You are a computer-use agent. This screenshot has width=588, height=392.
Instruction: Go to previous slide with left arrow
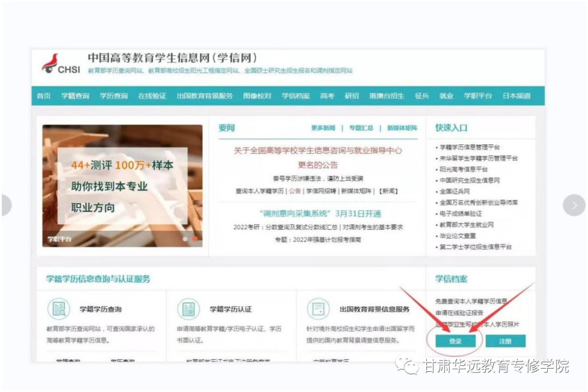[5, 205]
